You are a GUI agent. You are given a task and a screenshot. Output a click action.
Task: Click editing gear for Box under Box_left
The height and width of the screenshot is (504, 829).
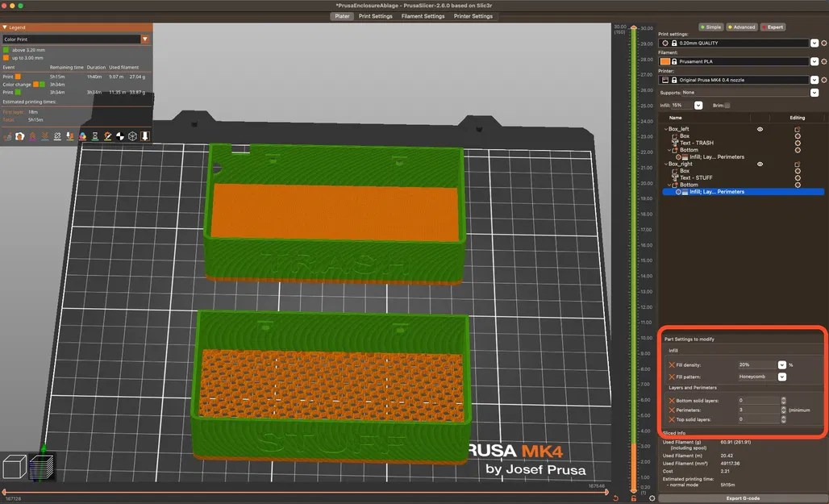[798, 136]
